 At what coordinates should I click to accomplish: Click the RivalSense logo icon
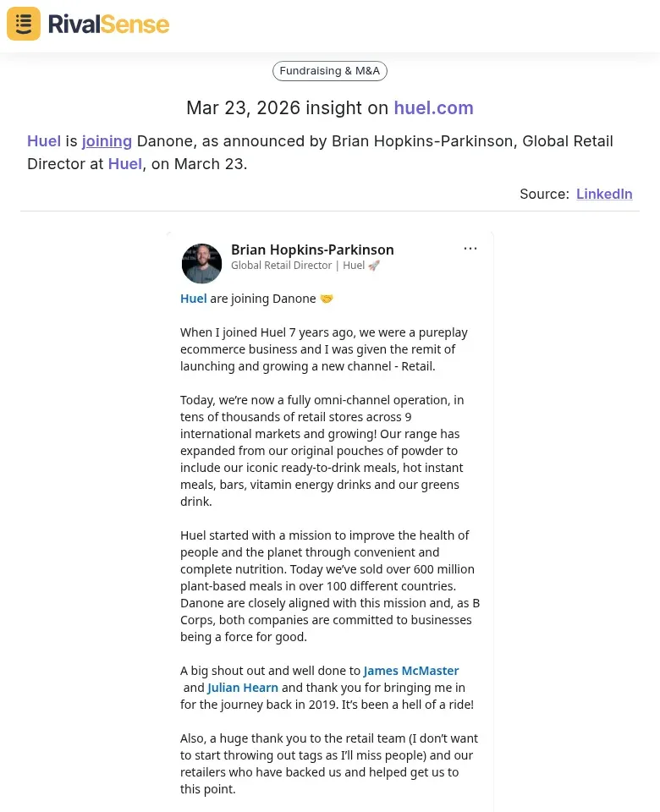coord(23,24)
